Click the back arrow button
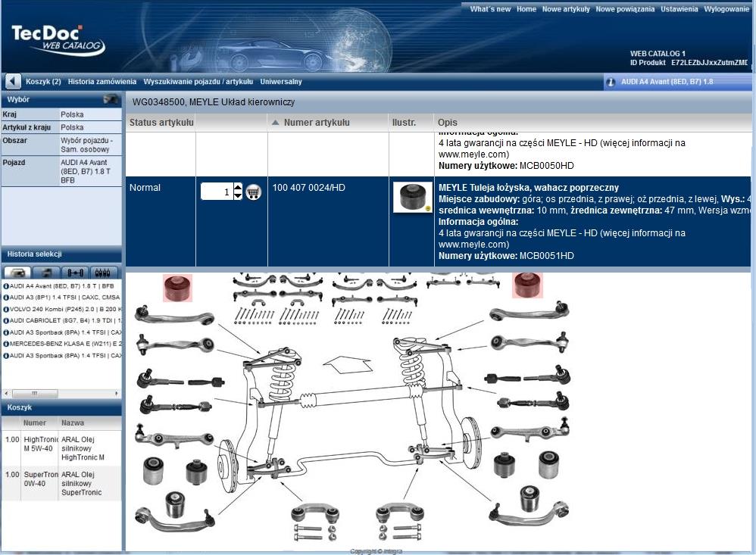 pyautogui.click(x=13, y=82)
